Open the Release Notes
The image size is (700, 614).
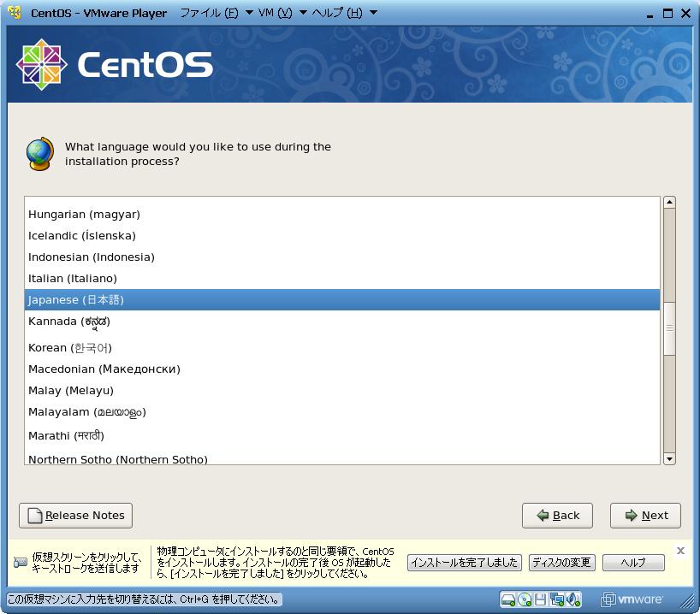(75, 515)
